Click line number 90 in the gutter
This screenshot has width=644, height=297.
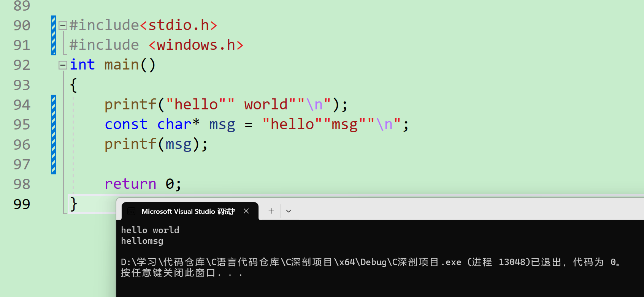click(22, 25)
